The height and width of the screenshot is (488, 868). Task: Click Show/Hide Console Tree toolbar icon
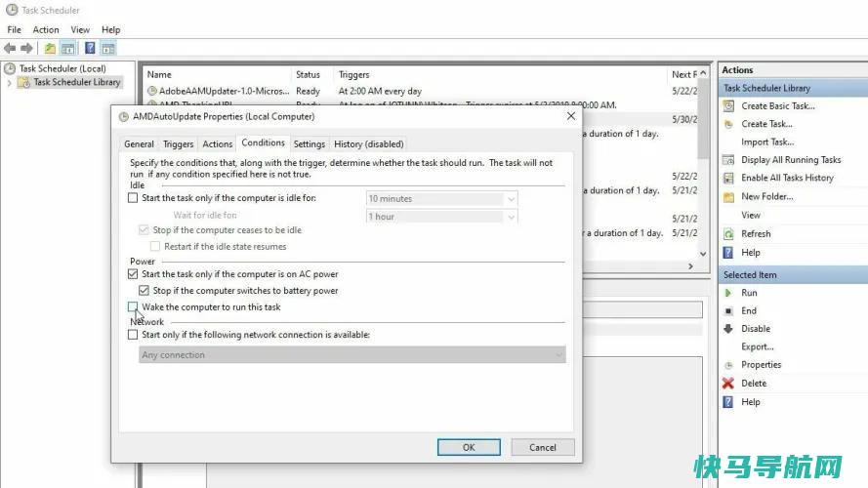coord(68,48)
